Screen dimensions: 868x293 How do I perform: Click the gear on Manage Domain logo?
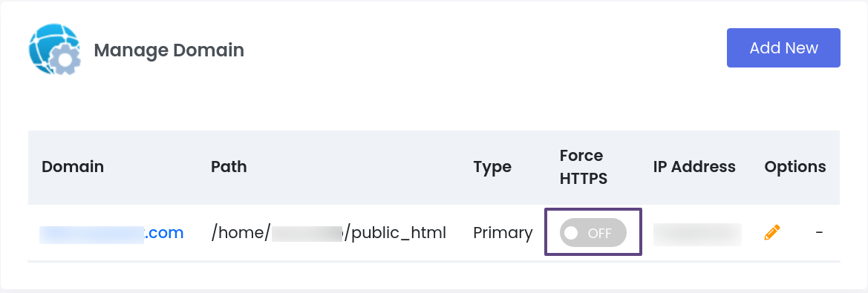(65, 58)
